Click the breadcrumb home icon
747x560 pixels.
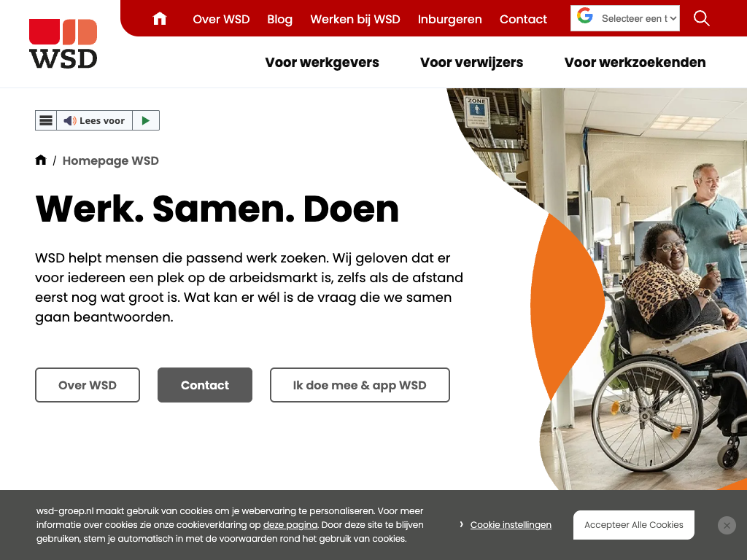pyautogui.click(x=41, y=160)
